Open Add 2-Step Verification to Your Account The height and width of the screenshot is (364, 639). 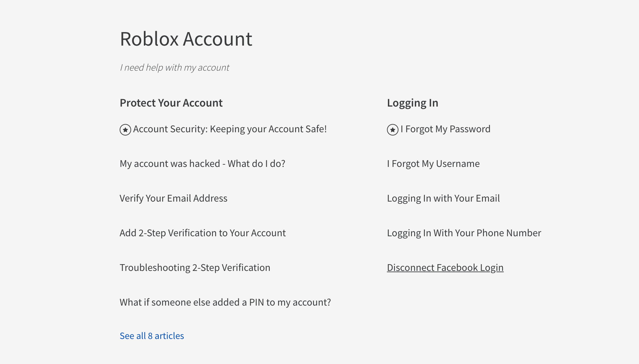[202, 233]
